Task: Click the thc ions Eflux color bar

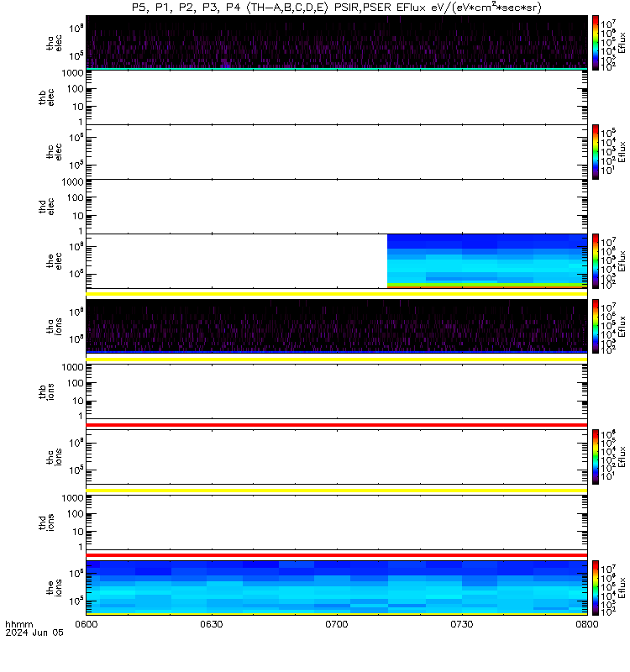Action: click(596, 457)
